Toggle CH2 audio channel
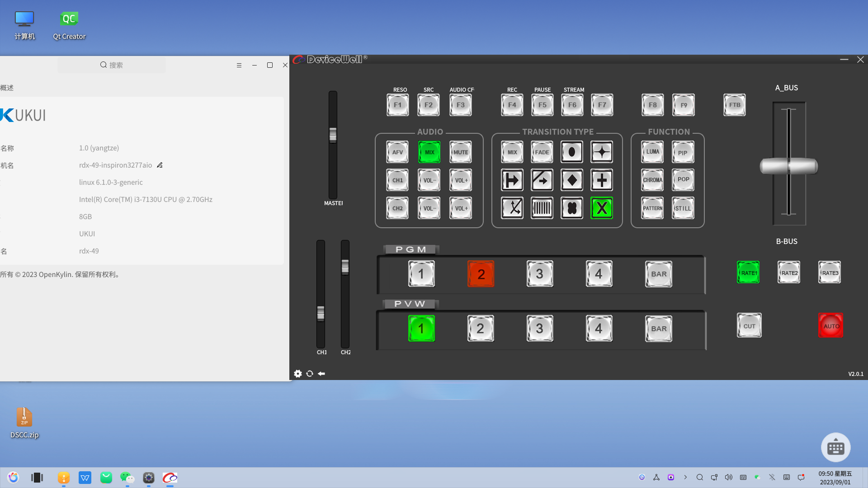The image size is (868, 488). (397, 208)
